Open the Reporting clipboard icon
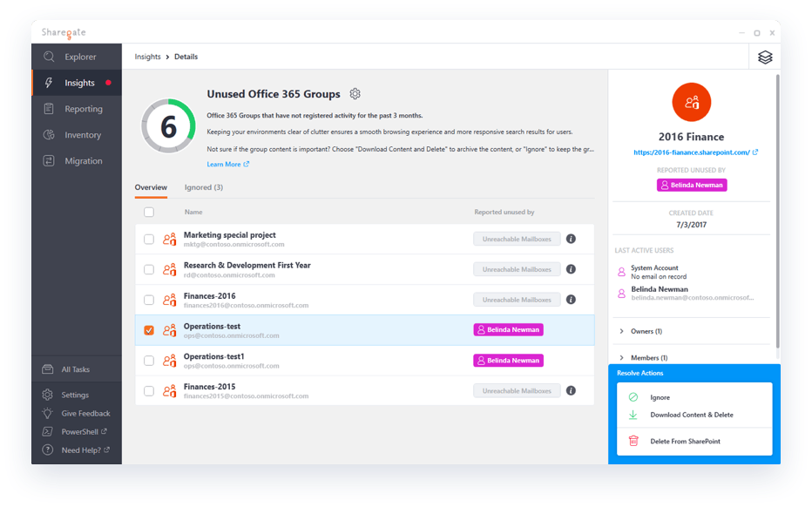The width and height of the screenshot is (812, 507). 49,109
